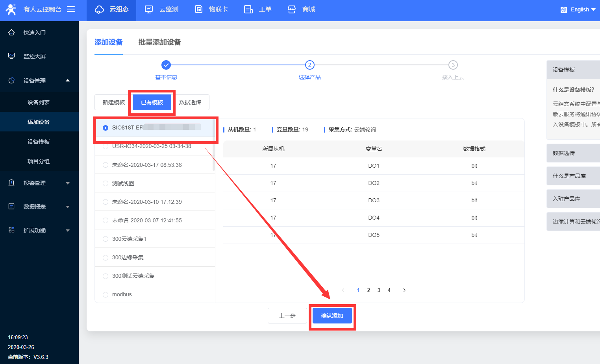Click the 快速入门 home icon in the sidebar
Screen dimensions: 600x364
point(11,33)
